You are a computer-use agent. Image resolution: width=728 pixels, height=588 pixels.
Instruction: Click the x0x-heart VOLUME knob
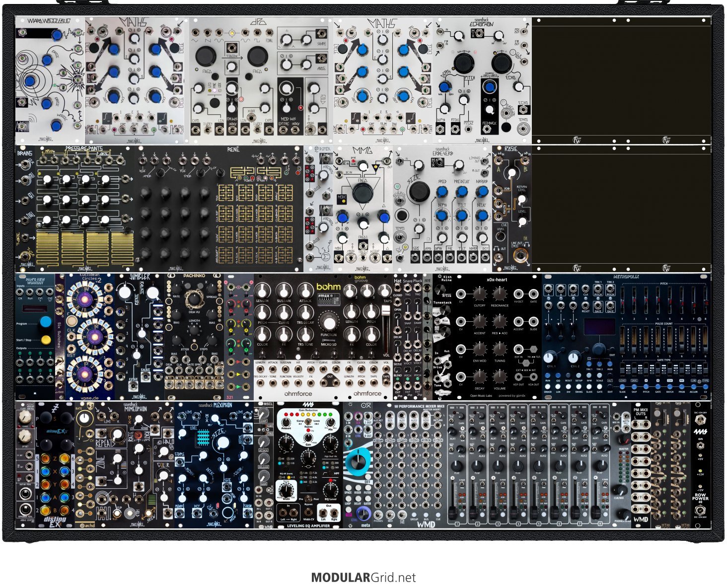coord(499,377)
